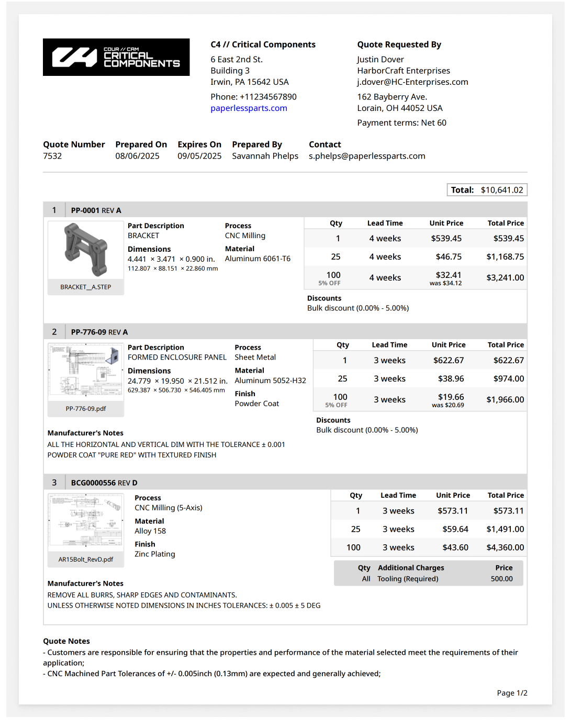Image resolution: width=571 pixels, height=728 pixels.
Task: Click REMOVE ALL BURRS note line
Action: tap(142, 595)
